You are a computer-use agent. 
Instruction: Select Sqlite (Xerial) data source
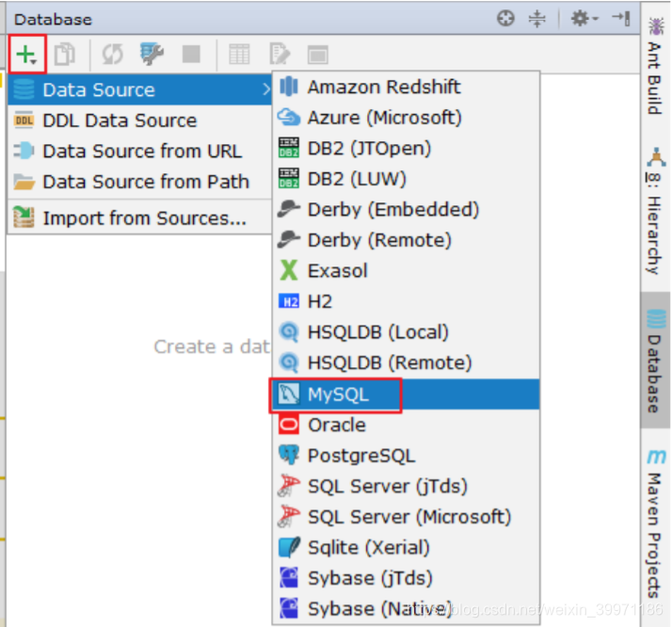(406, 548)
